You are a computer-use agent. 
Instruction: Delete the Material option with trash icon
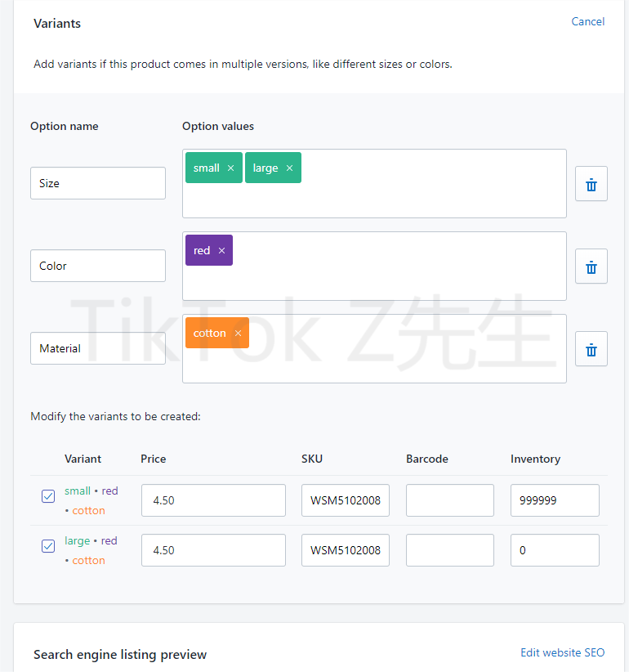(591, 349)
